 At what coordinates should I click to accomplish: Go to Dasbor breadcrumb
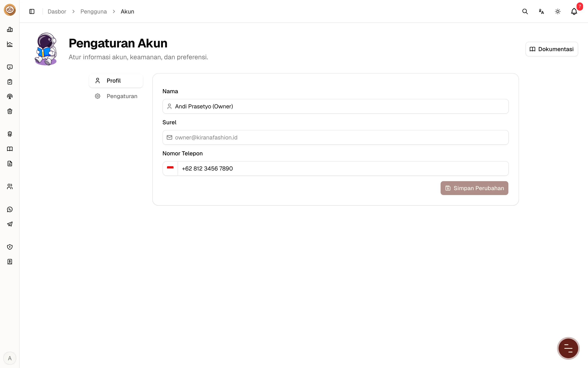[57, 11]
